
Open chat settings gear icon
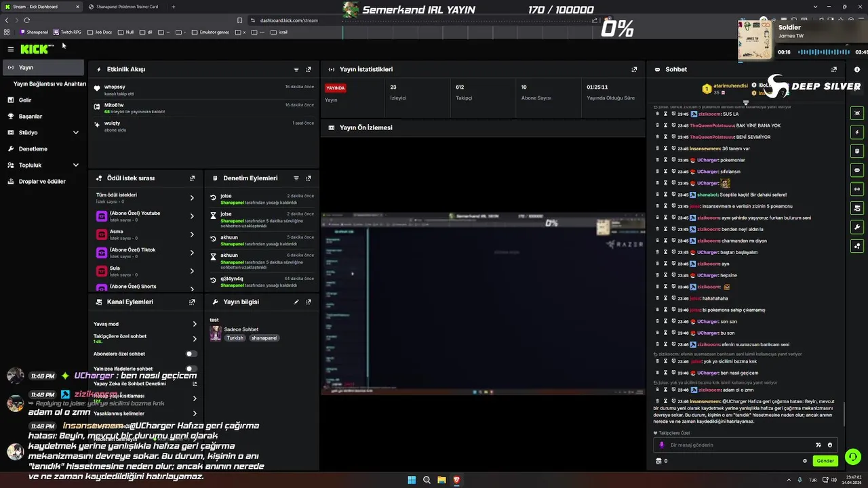point(805,461)
